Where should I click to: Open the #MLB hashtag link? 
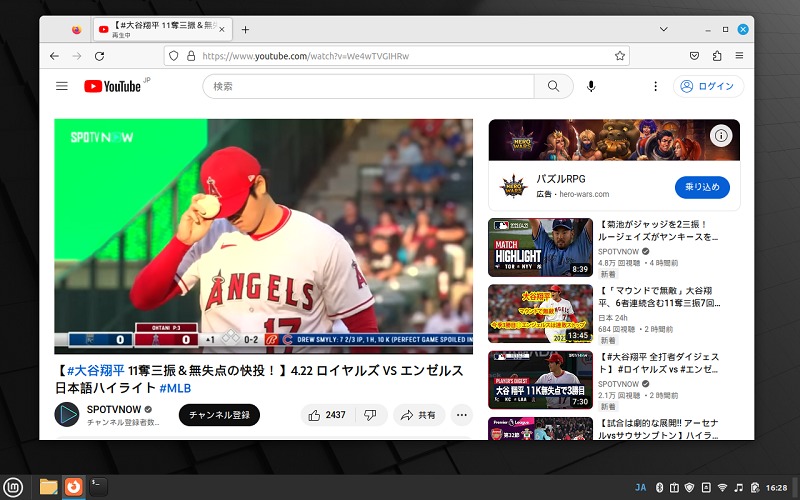[175, 388]
